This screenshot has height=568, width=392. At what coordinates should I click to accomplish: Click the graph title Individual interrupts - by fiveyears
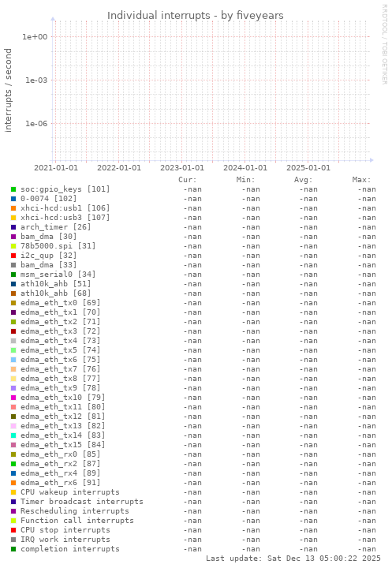(x=196, y=15)
